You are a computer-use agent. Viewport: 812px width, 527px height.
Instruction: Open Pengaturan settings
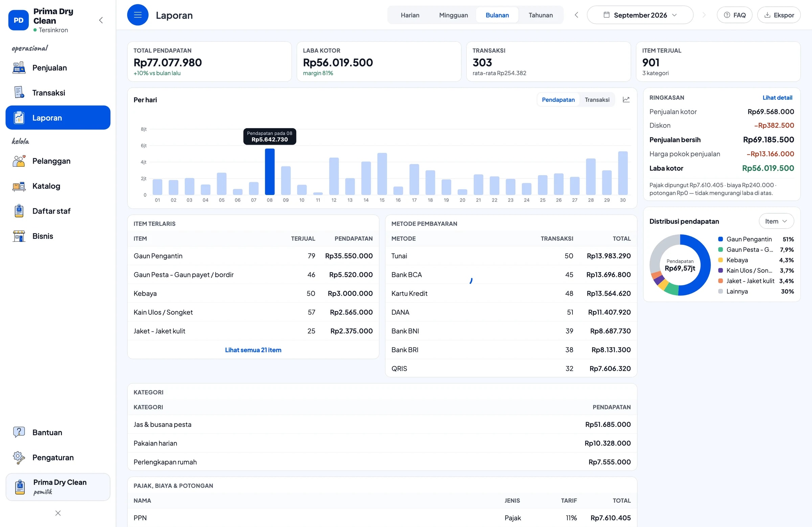(58, 457)
